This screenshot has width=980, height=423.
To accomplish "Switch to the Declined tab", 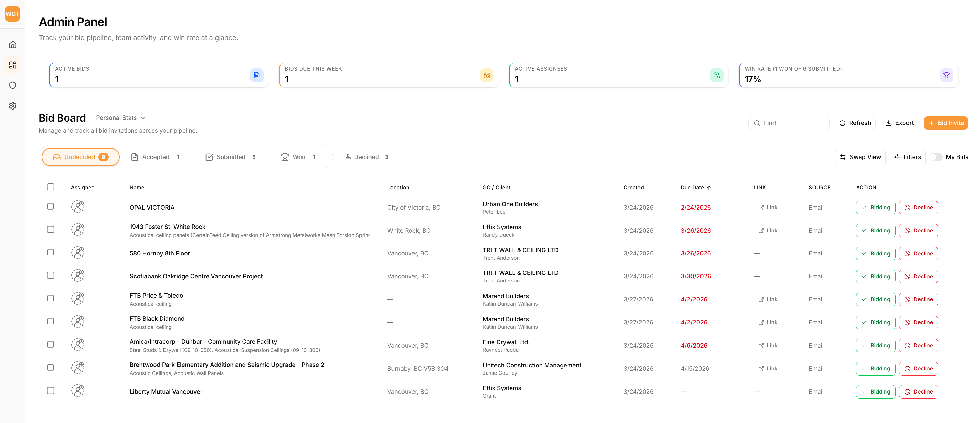I will (x=366, y=157).
